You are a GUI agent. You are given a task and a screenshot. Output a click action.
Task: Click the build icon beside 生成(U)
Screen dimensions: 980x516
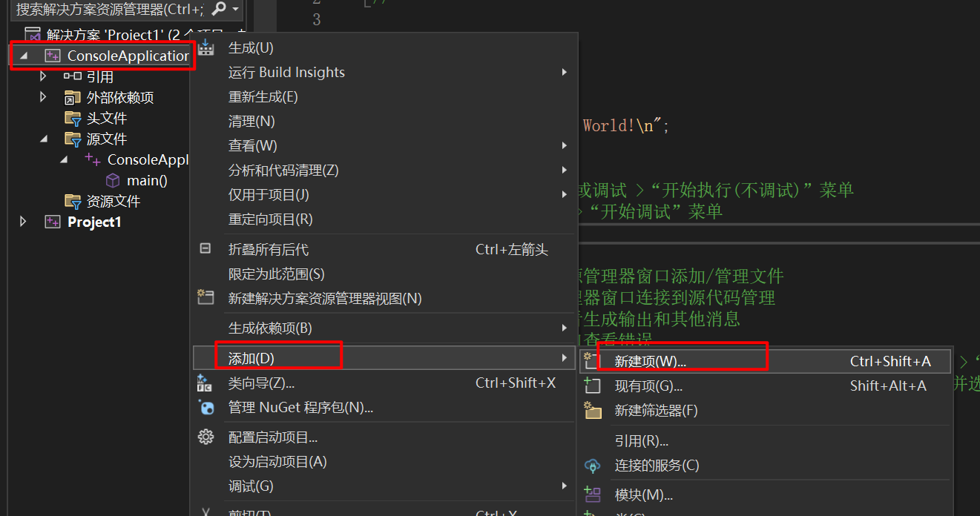point(205,48)
